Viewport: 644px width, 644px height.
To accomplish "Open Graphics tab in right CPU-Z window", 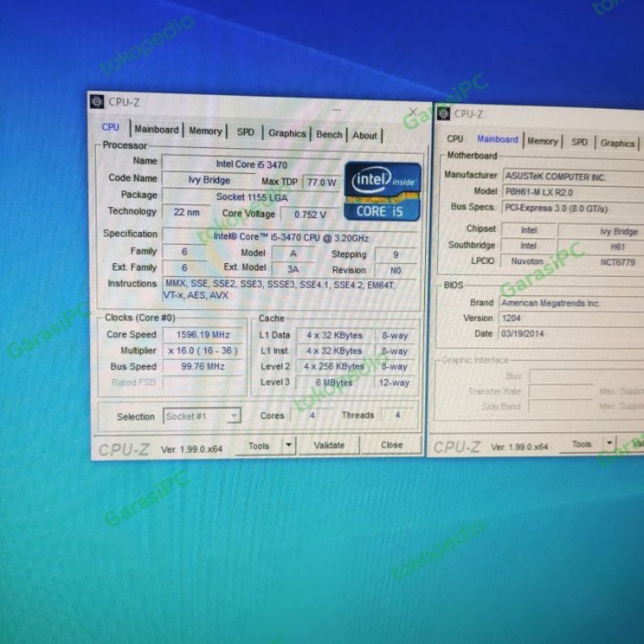I will tap(617, 143).
